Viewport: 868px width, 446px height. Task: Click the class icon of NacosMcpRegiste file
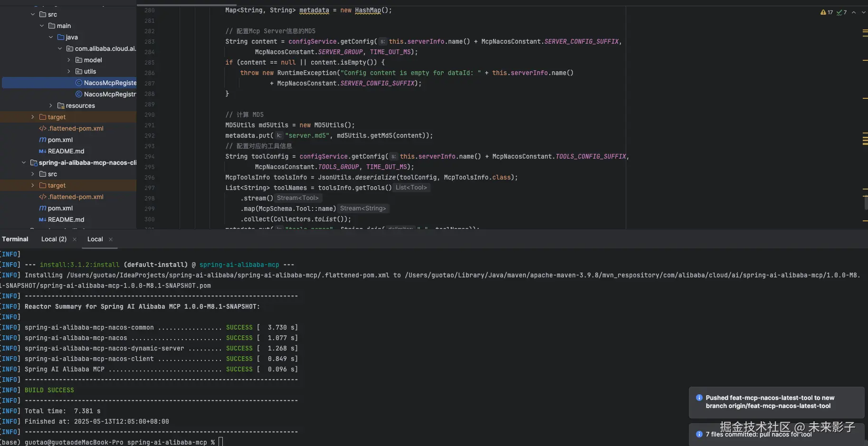tap(79, 83)
